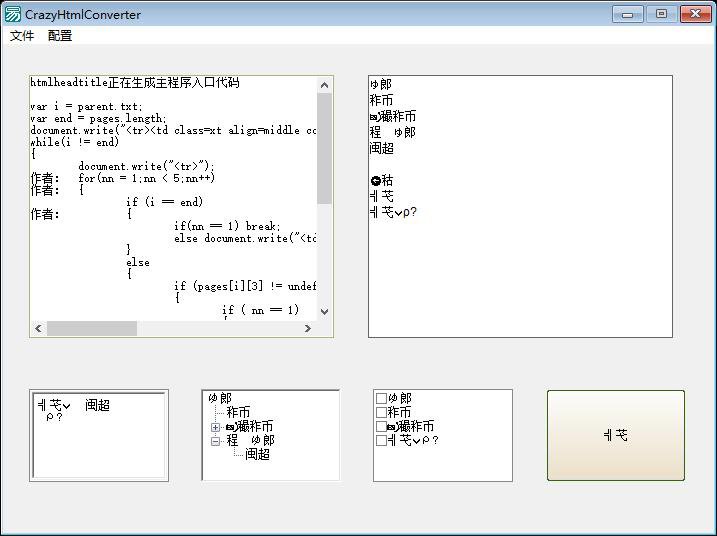Check the last checkbox ending with ρ?

(381, 440)
